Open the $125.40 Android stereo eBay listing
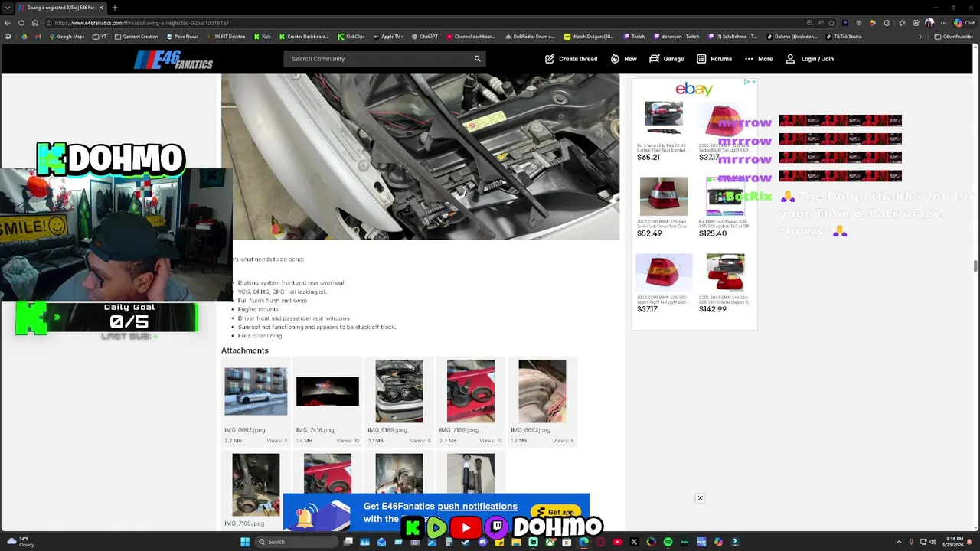 click(725, 207)
